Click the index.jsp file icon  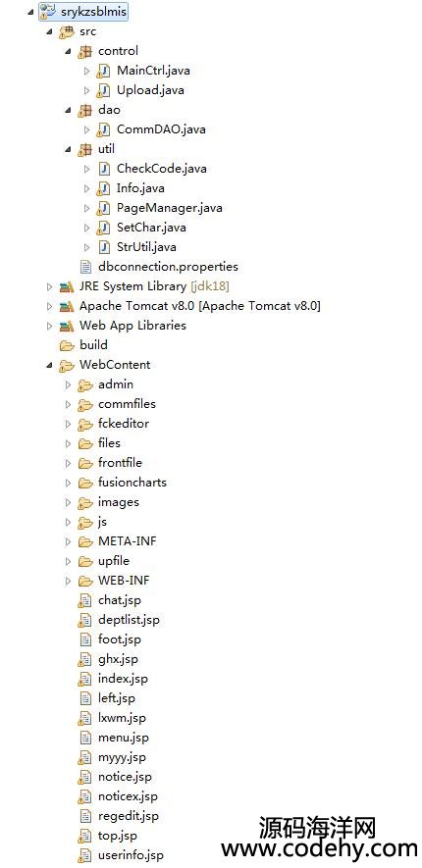coord(84,679)
